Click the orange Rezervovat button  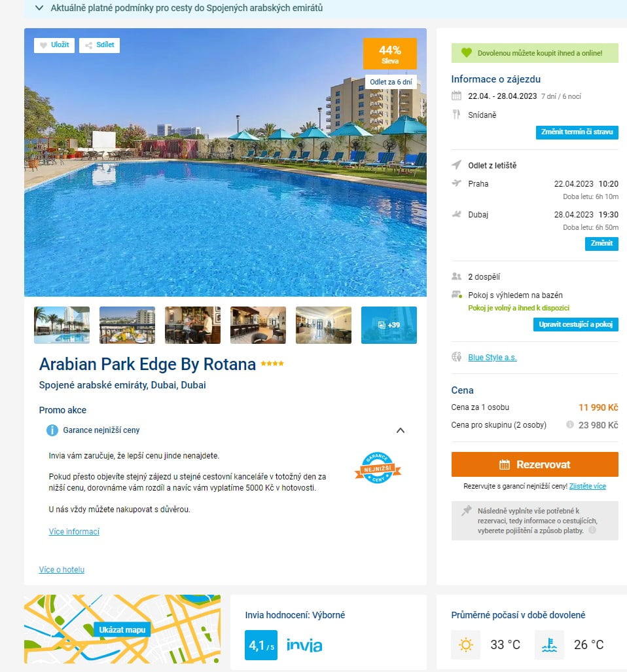point(535,464)
